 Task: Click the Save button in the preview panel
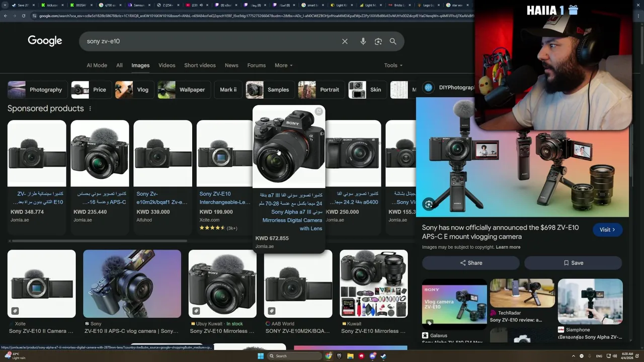coord(573,263)
